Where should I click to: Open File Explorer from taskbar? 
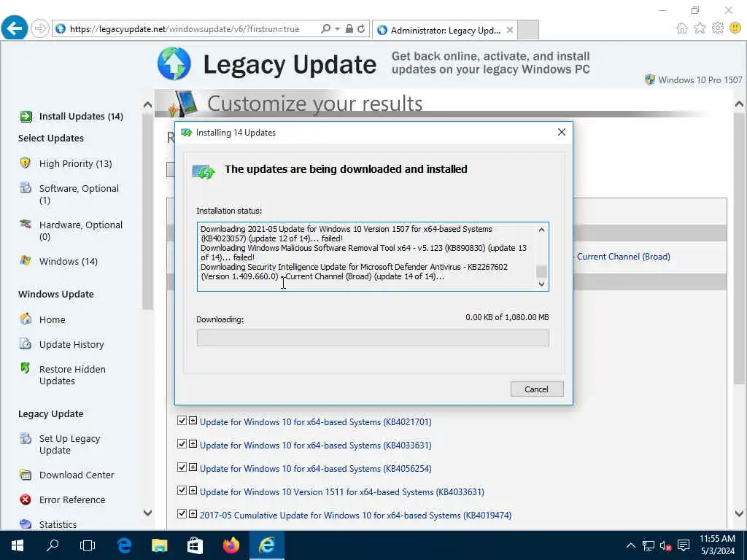159,545
